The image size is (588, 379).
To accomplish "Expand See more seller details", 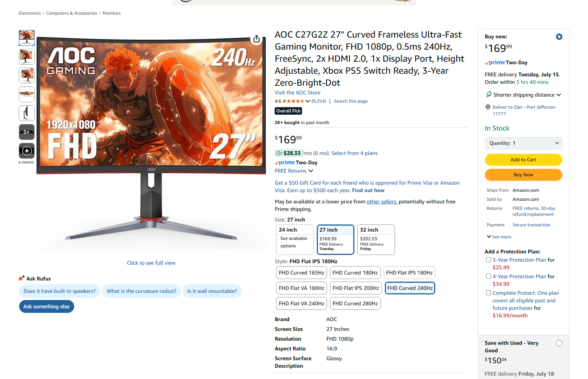I will 499,237.
